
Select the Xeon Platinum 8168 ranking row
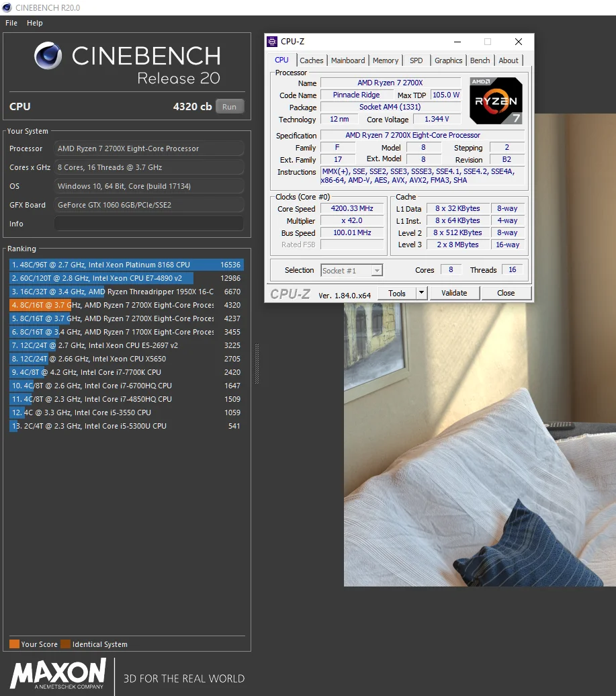[x=126, y=265]
